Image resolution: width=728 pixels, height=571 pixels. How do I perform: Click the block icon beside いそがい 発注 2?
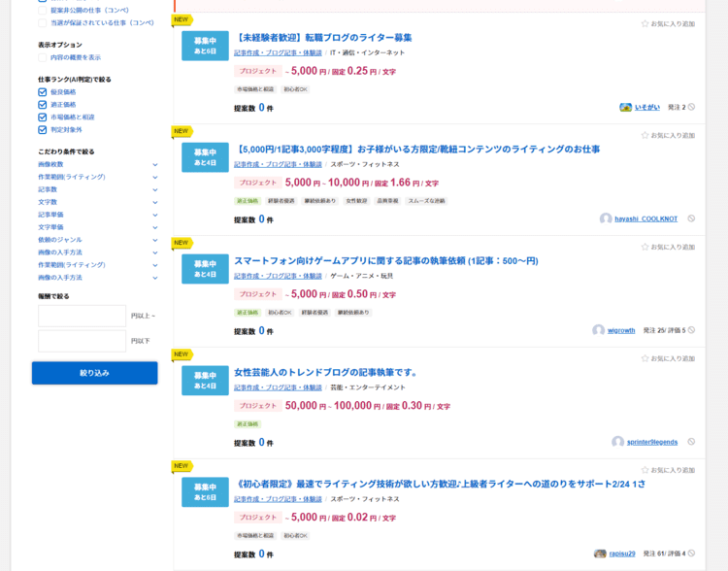point(691,107)
